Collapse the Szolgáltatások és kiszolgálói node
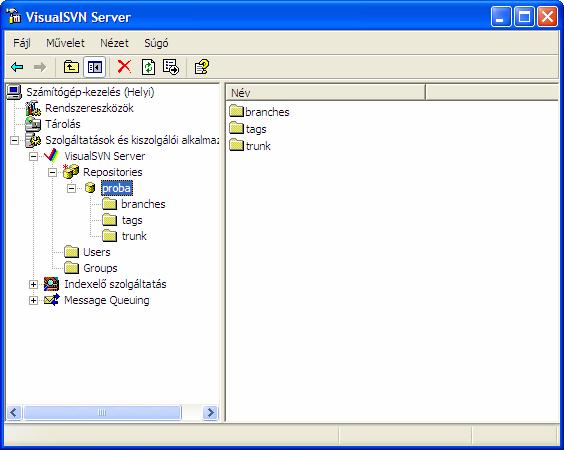The width and height of the screenshot is (564, 450). point(14,140)
